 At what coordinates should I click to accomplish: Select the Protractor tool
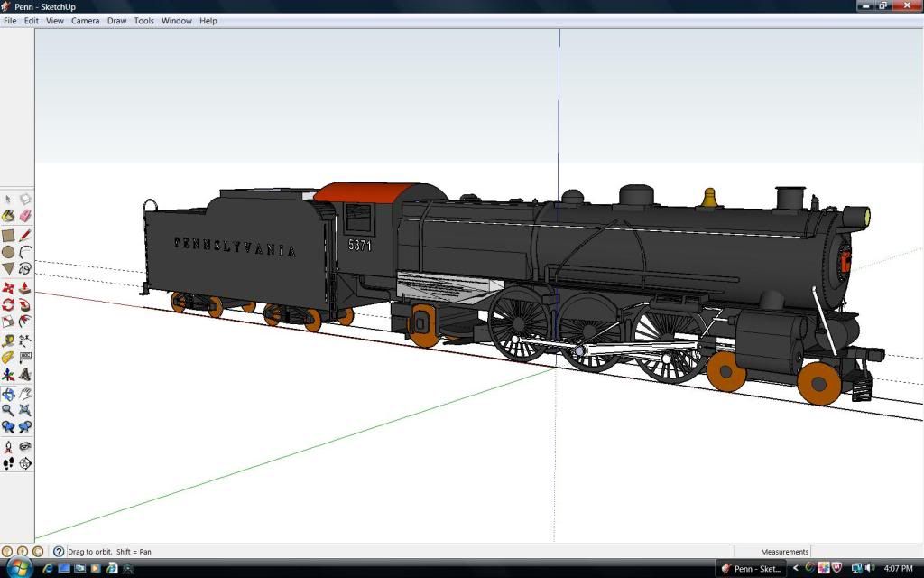point(7,358)
